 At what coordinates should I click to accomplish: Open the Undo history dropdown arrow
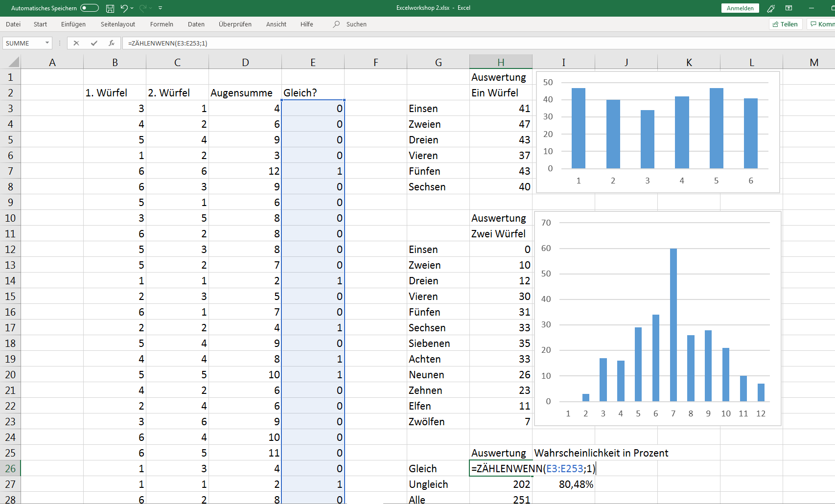(132, 8)
